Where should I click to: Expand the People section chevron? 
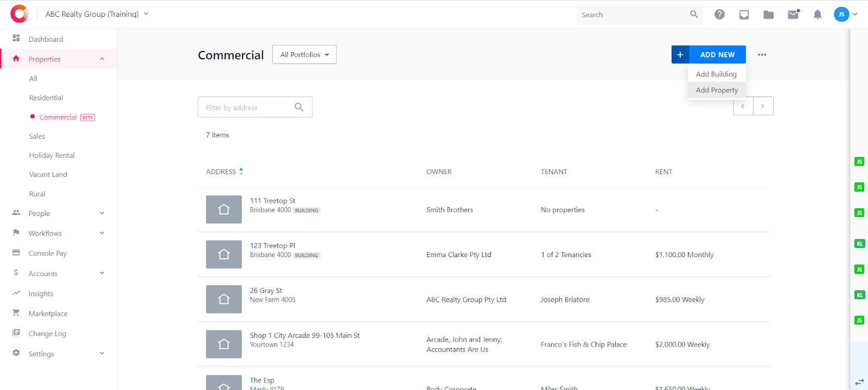pyautogui.click(x=102, y=213)
